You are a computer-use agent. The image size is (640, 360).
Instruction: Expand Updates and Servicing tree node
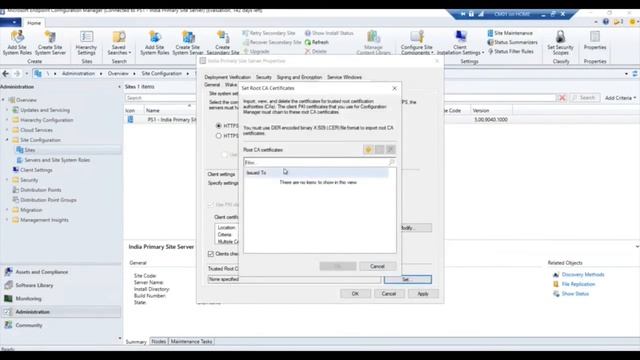(x=7, y=110)
